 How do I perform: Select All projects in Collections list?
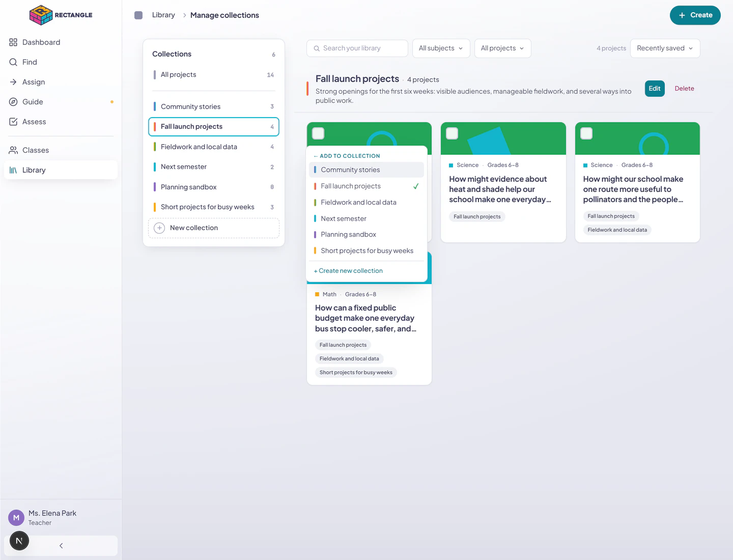(214, 75)
